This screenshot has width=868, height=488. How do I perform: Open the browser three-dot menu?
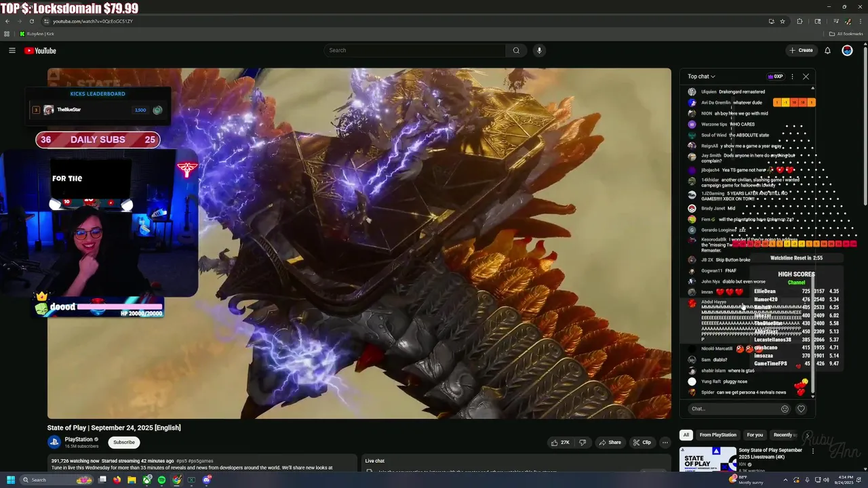(859, 21)
